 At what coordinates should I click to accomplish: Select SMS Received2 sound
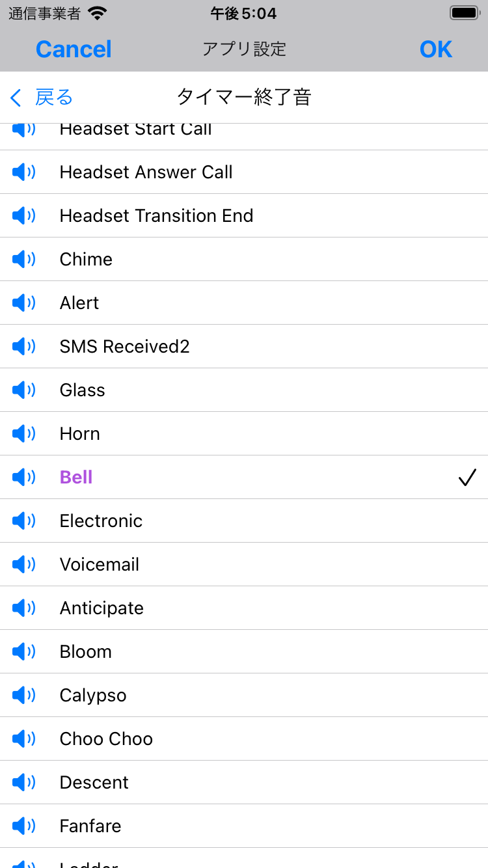(244, 346)
